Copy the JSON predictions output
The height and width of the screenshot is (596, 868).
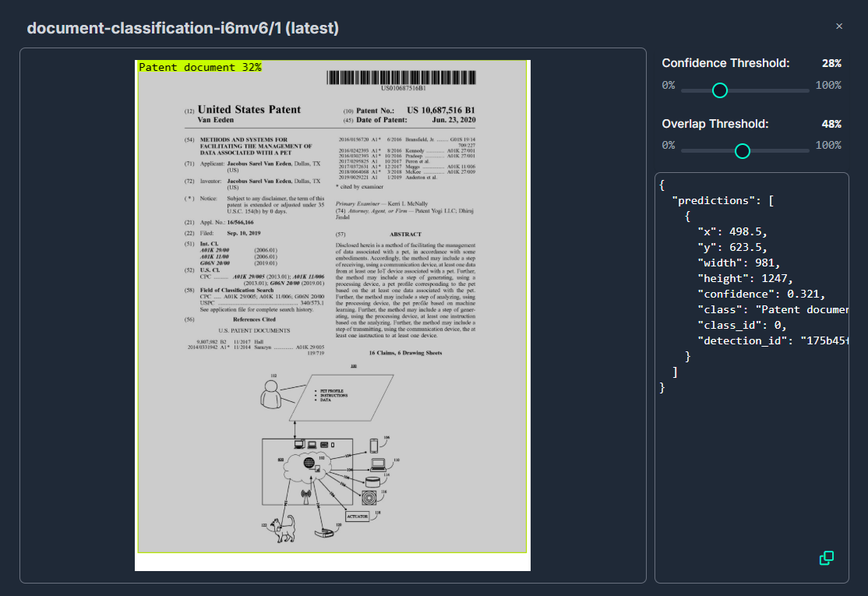[826, 558]
